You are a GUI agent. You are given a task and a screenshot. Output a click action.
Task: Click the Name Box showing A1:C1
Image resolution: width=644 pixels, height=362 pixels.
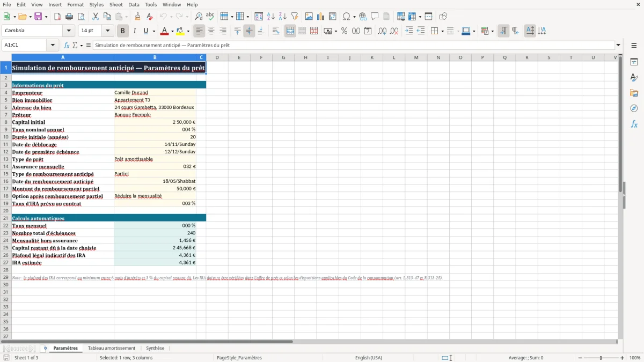(x=25, y=46)
